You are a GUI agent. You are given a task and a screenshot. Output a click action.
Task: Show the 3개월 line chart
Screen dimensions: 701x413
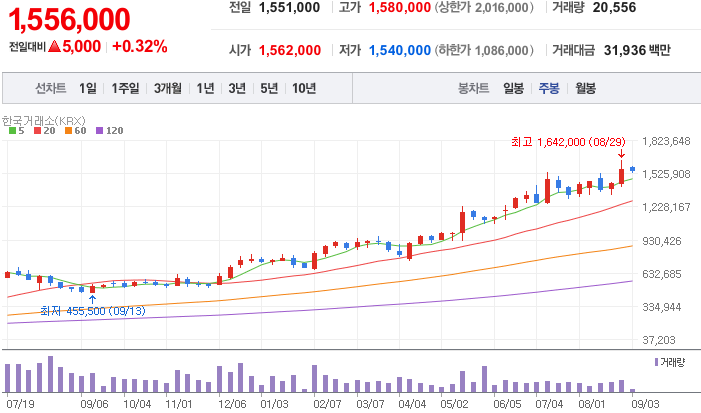click(x=168, y=88)
